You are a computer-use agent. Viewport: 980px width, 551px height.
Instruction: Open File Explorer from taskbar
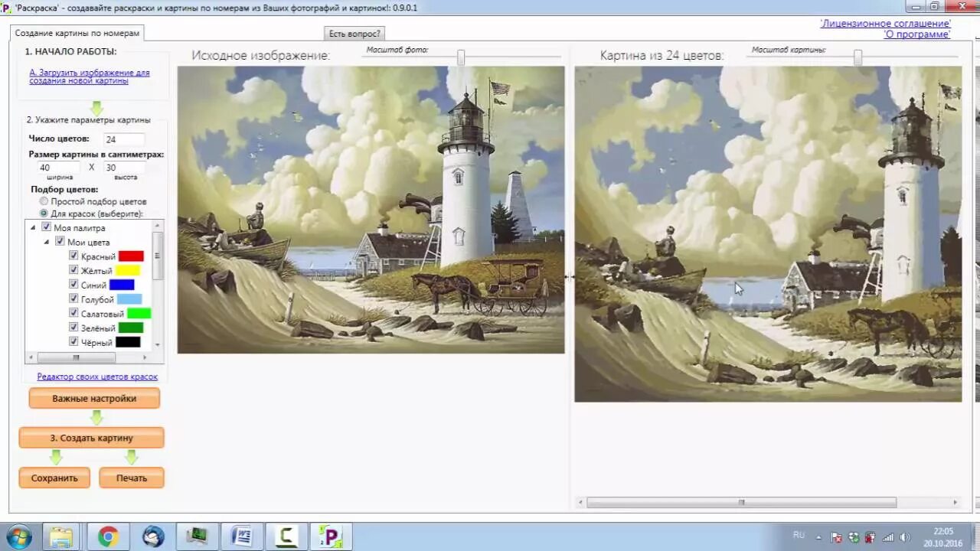point(60,536)
